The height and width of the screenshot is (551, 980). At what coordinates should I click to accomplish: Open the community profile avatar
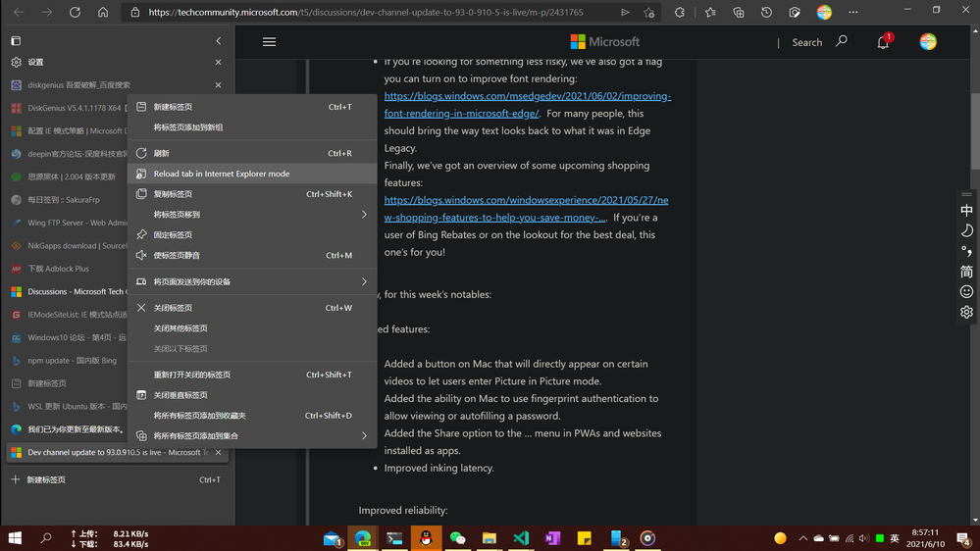[x=928, y=42]
